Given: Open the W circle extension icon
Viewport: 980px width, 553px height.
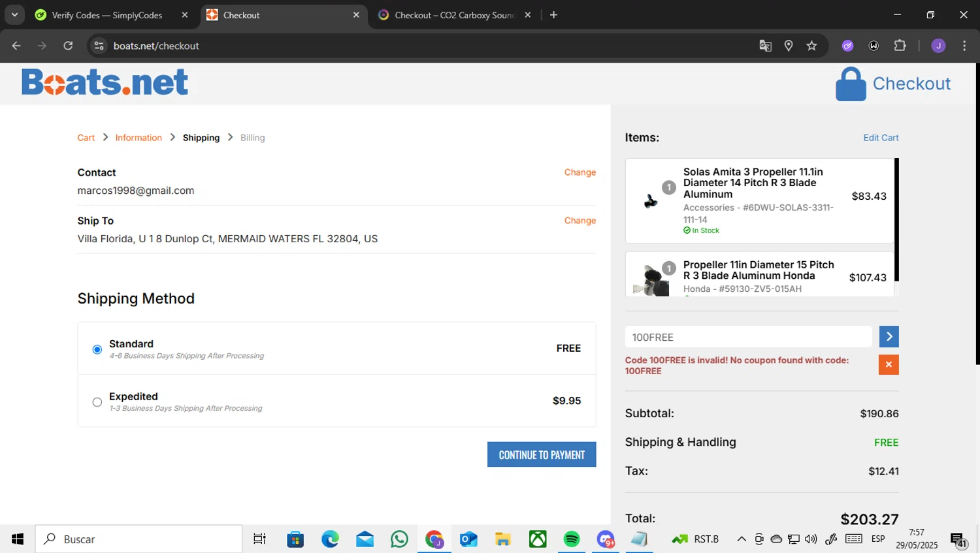Looking at the screenshot, I should tap(874, 46).
